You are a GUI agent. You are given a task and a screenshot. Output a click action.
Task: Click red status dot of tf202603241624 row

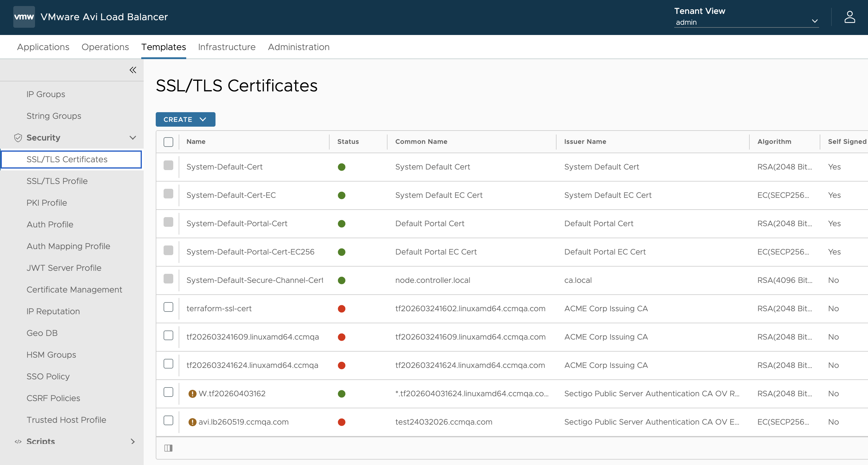342,365
